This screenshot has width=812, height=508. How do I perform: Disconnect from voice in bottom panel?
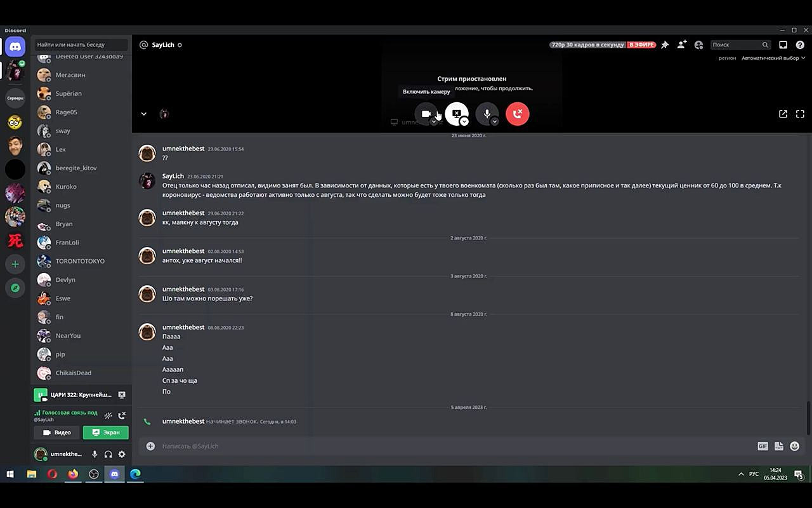122,416
